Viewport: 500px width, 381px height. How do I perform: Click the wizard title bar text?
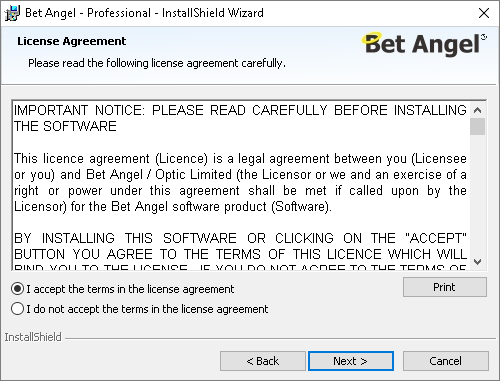(x=144, y=13)
